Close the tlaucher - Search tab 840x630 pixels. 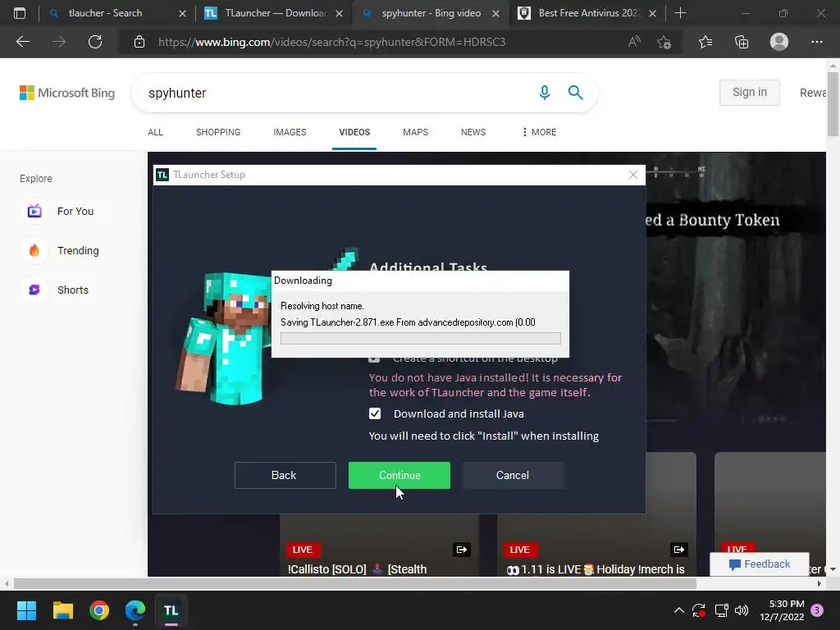[182, 13]
